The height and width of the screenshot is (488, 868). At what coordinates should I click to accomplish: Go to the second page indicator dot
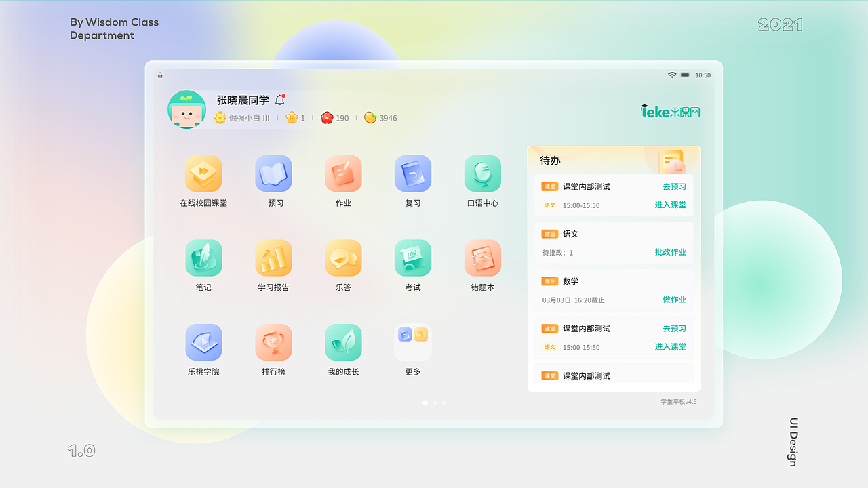(x=435, y=403)
